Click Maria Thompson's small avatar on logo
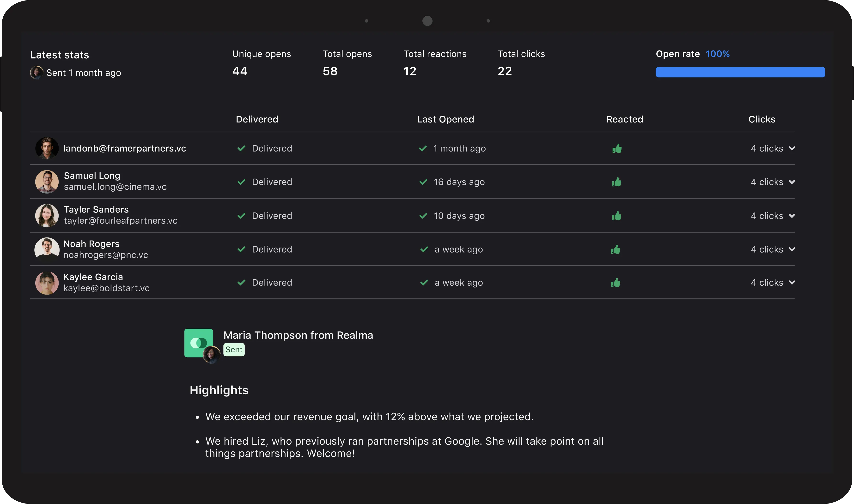Viewport: 854px width, 504px height. [x=211, y=355]
